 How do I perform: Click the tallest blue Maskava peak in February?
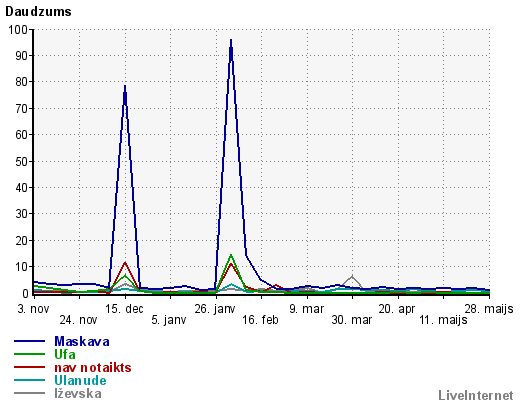point(231,41)
